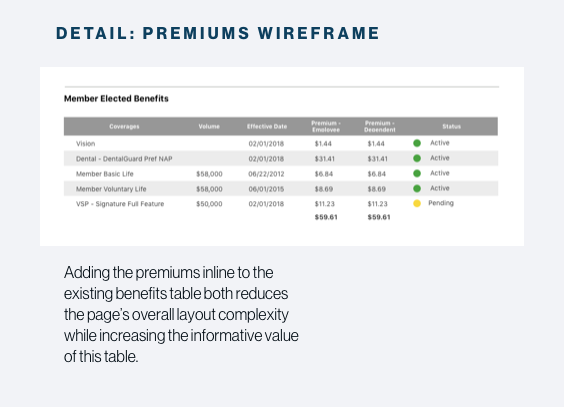
Task: Click the Detail: Premiums Wireframe title
Action: click(x=218, y=33)
